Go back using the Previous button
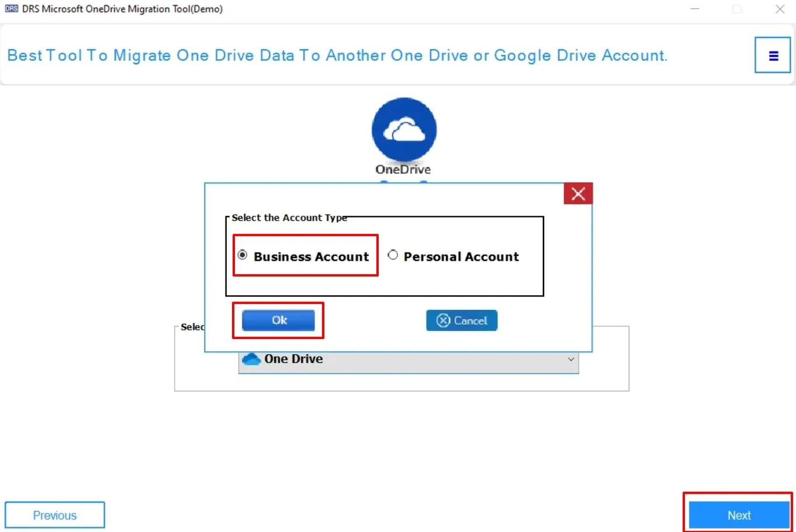796x532 pixels. point(55,515)
